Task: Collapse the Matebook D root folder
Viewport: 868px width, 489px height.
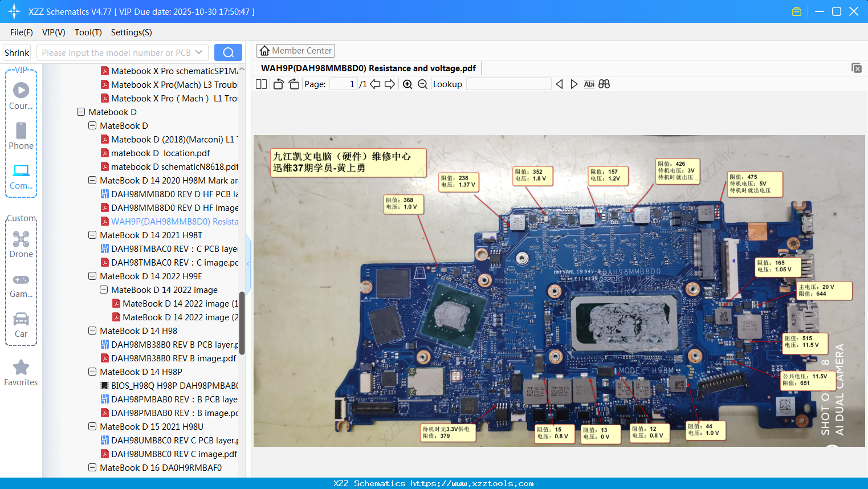Action: tap(81, 112)
